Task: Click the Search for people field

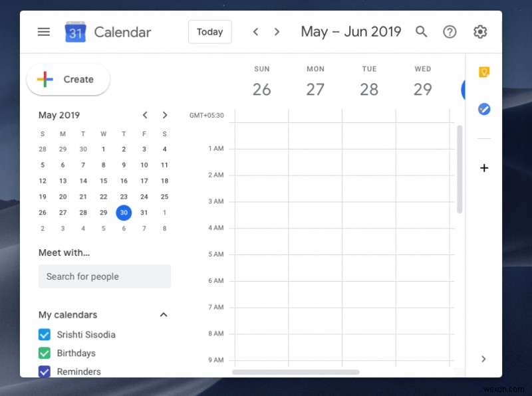Action: tap(104, 276)
